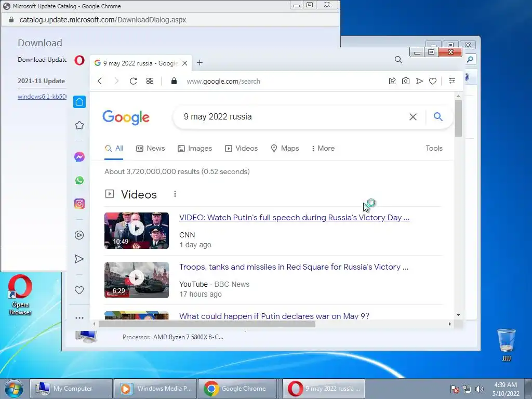Switch to the Images tab

[x=195, y=148]
